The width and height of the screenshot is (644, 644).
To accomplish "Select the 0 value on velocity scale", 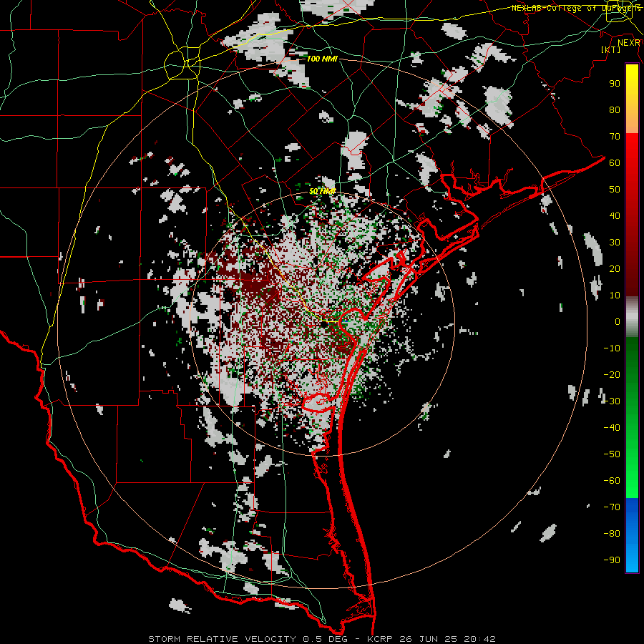I will (x=618, y=321).
